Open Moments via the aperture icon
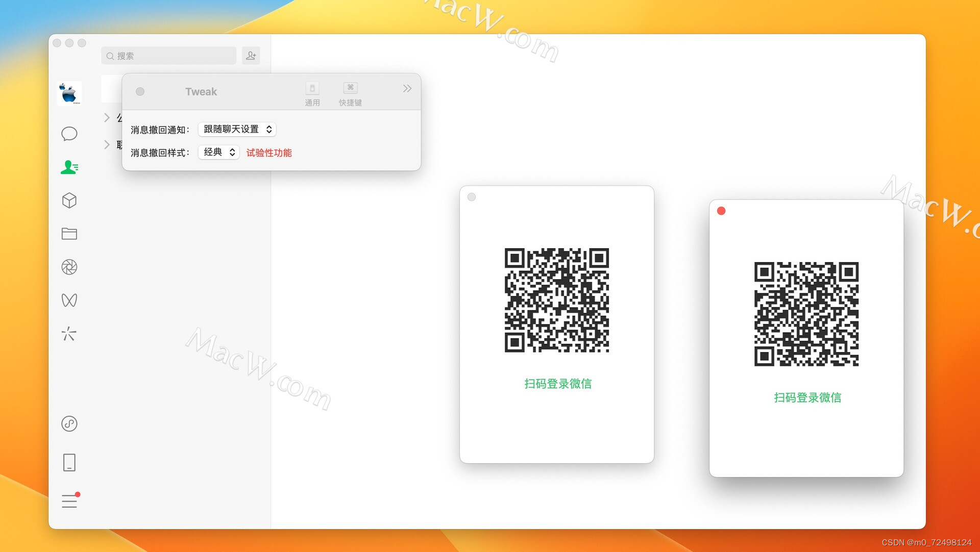 (69, 266)
